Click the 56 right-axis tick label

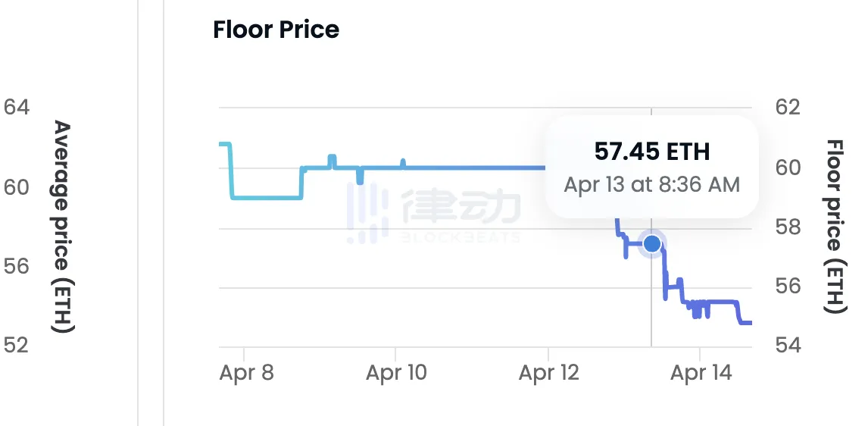[788, 286]
